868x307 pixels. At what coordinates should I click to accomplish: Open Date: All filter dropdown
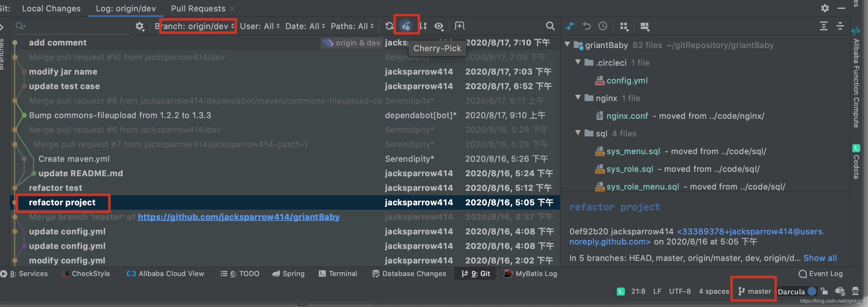[305, 26]
